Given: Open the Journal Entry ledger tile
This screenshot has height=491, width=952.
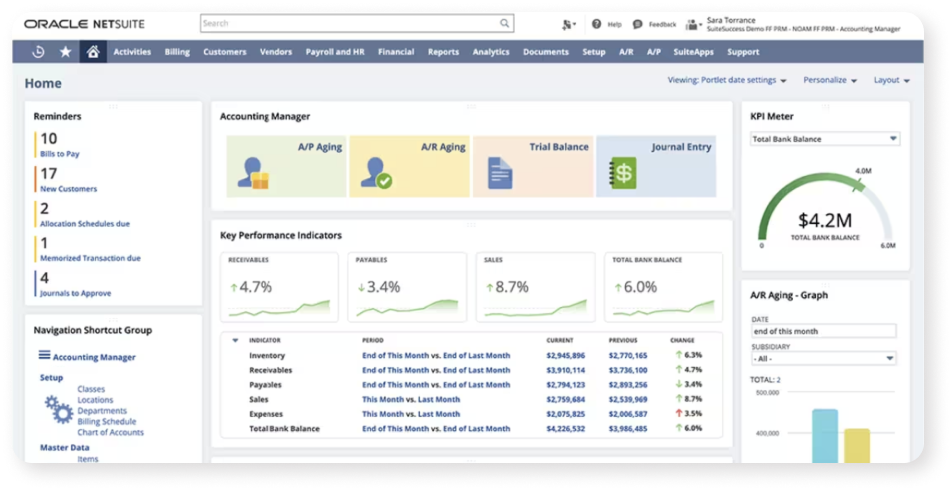Looking at the screenshot, I should pyautogui.click(x=655, y=166).
